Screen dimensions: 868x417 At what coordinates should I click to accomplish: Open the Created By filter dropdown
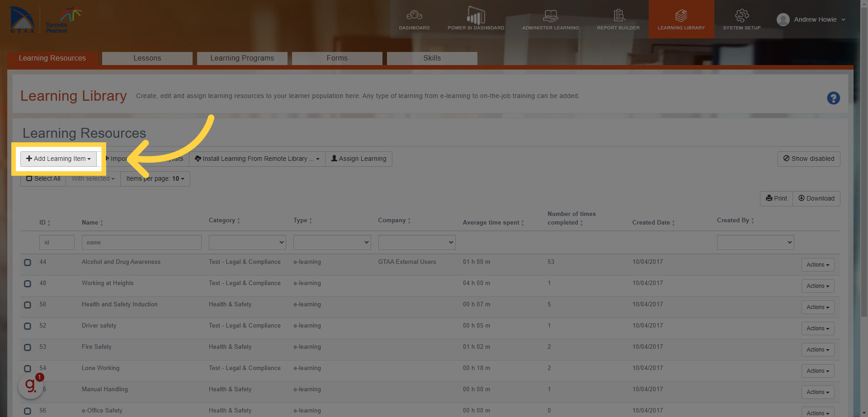[x=755, y=242]
